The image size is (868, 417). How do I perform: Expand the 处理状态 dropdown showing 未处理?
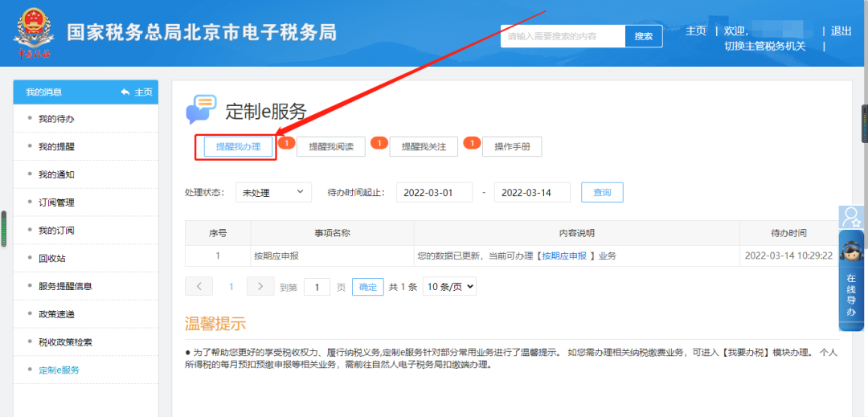point(273,193)
